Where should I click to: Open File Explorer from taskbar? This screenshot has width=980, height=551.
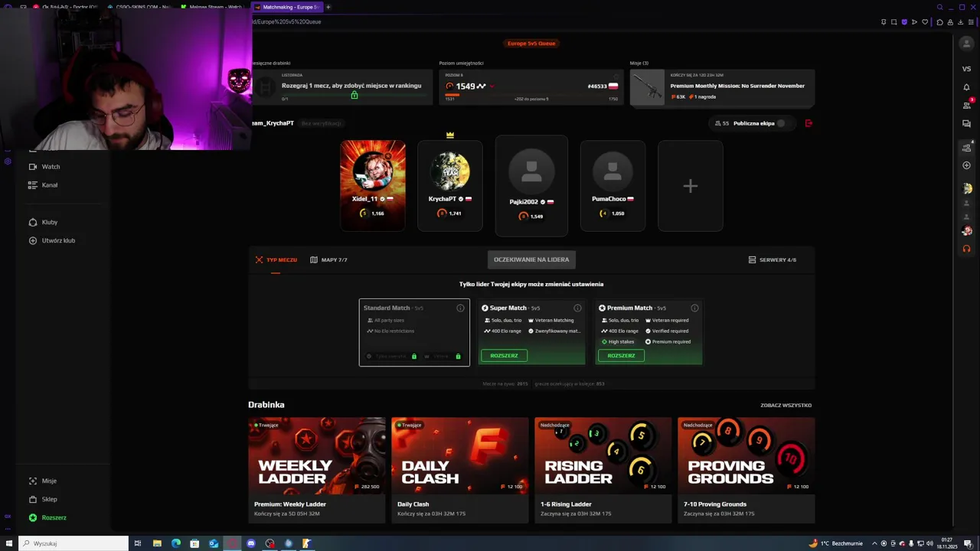pos(157,543)
